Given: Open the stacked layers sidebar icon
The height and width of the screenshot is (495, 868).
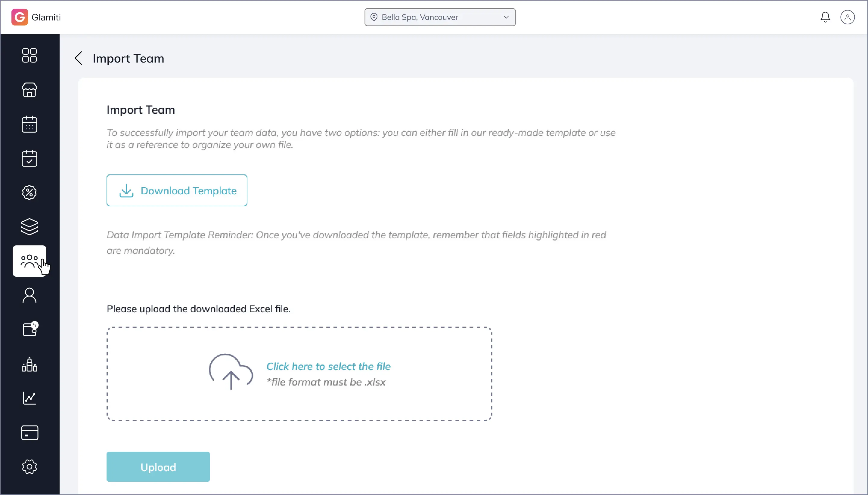Looking at the screenshot, I should (x=29, y=227).
